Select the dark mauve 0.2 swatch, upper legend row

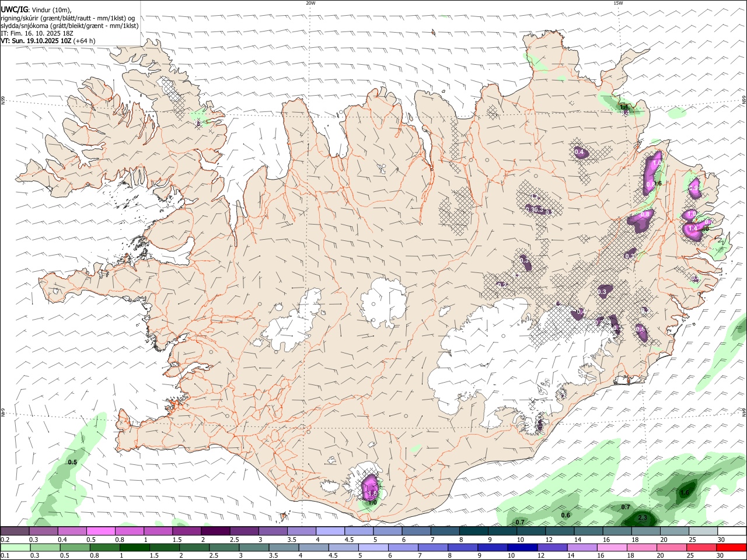[14, 531]
